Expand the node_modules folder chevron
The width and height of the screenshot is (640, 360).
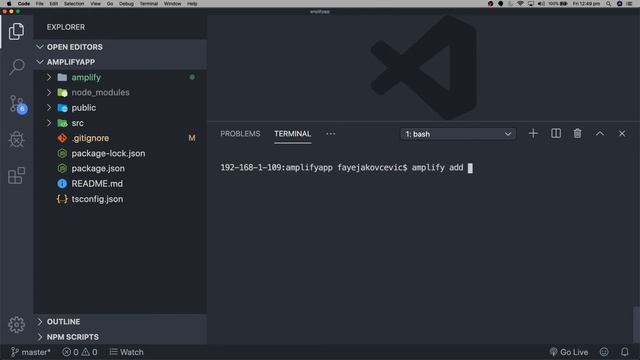point(49,92)
